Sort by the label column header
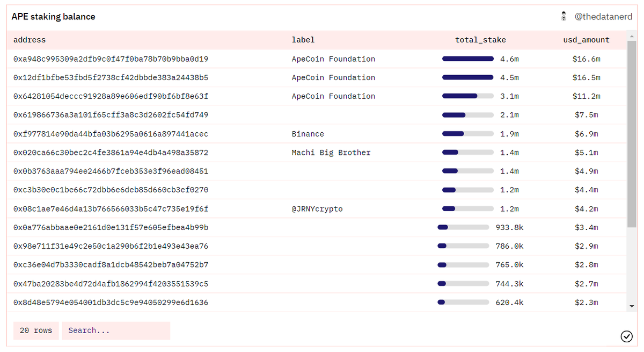This screenshot has width=644, height=352. click(x=303, y=39)
